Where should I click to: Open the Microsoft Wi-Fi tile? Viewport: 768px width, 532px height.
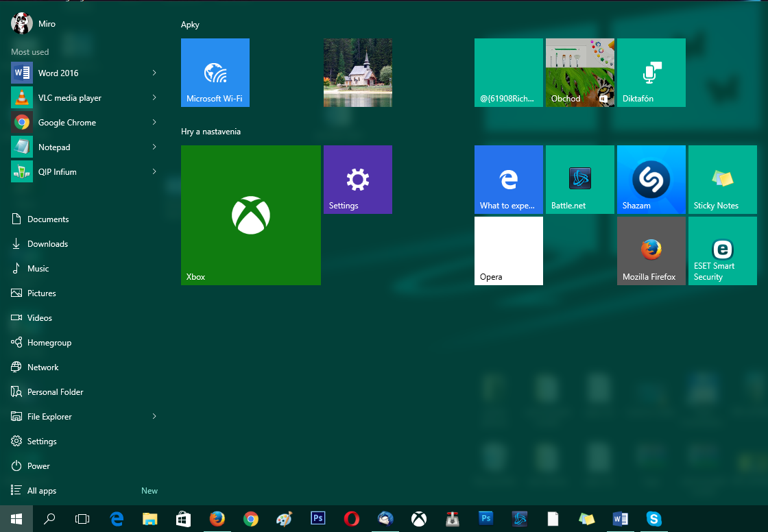(x=215, y=73)
